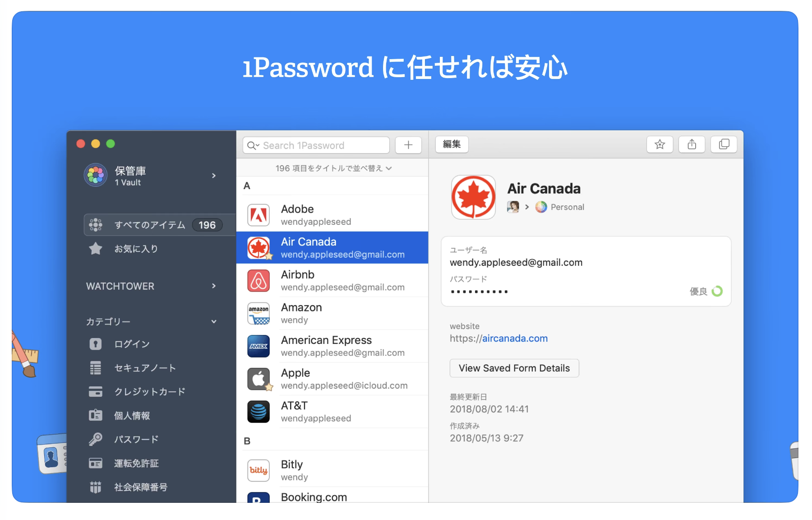This screenshot has width=812, height=520.
Task: Focus the Search 1Password field
Action: click(316, 145)
